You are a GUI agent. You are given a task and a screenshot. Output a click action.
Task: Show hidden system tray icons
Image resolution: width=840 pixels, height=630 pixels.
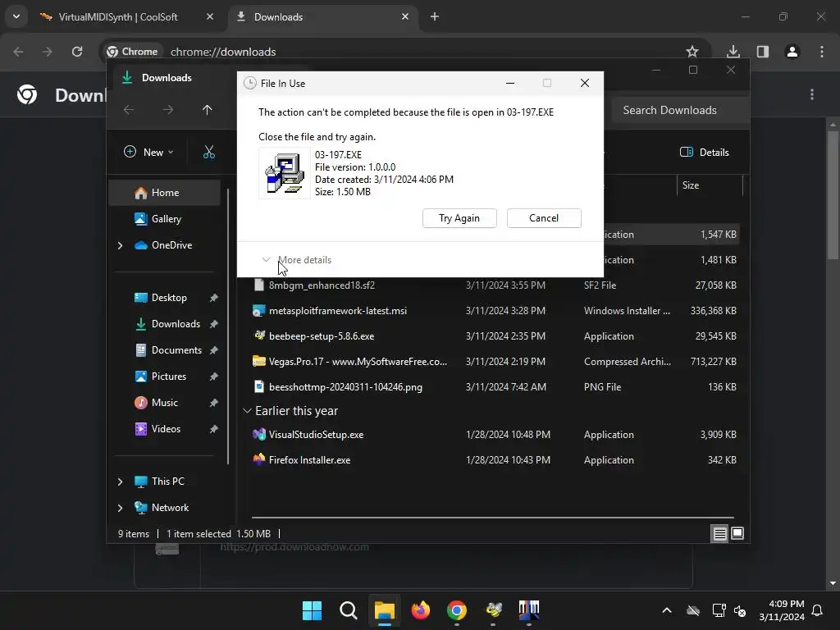[667, 610]
